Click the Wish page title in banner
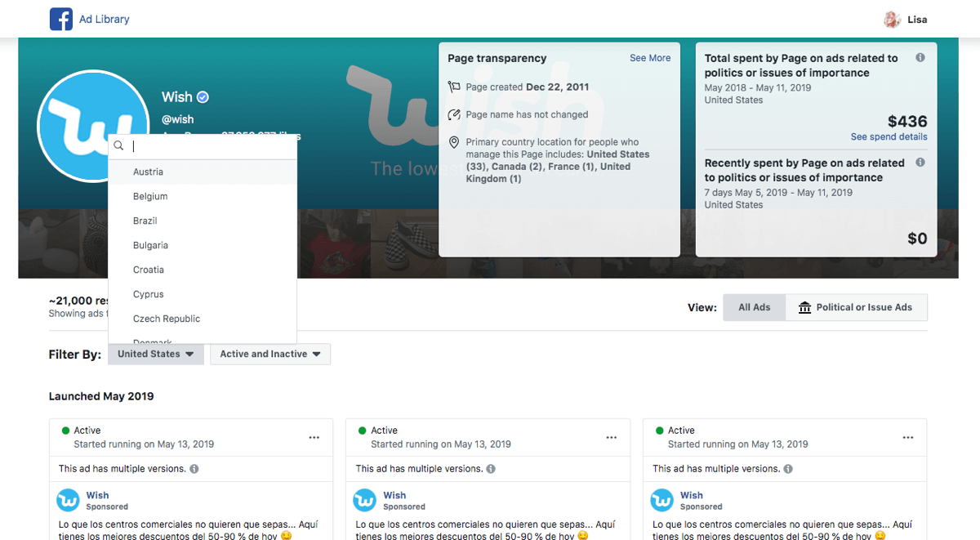 [x=177, y=97]
